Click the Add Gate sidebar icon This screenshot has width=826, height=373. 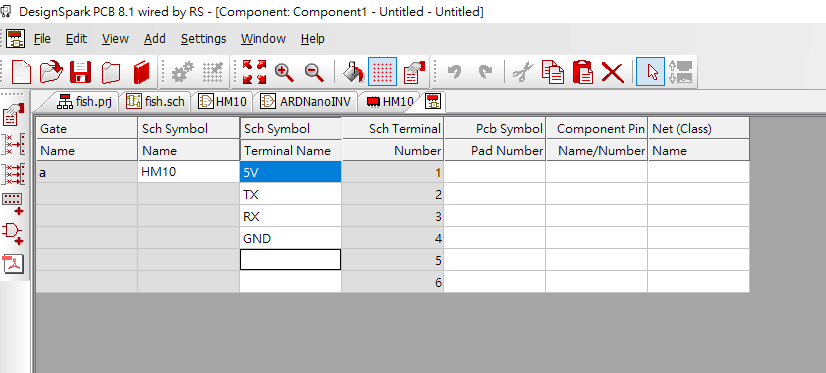14,233
